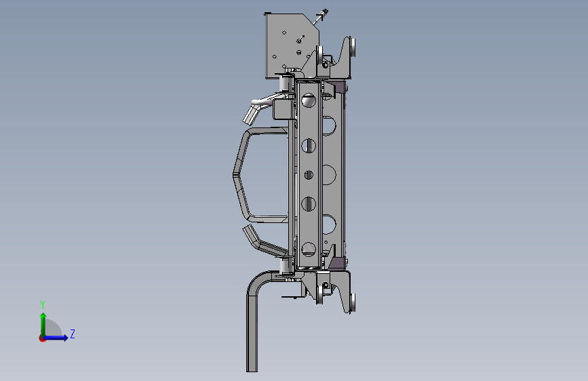Screen dimensions: 588x381
Task: Click the red X axis ball at triad origin
Action: [x=42, y=338]
